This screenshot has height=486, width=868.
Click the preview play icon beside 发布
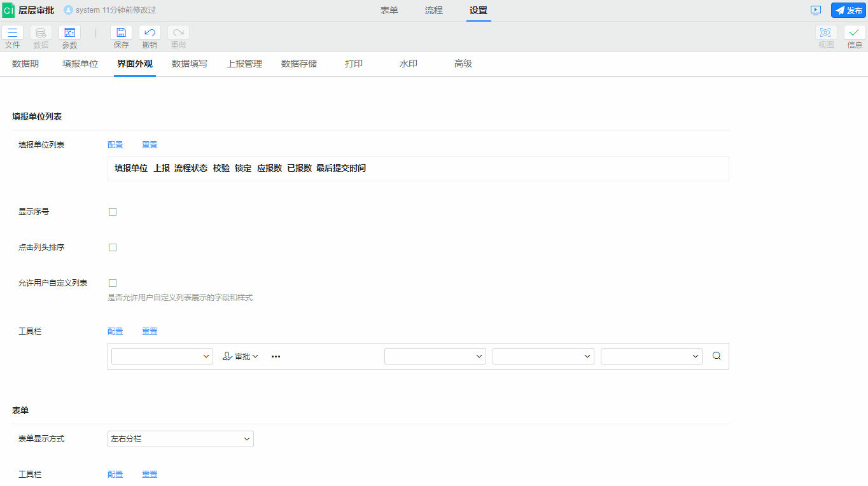(x=816, y=10)
